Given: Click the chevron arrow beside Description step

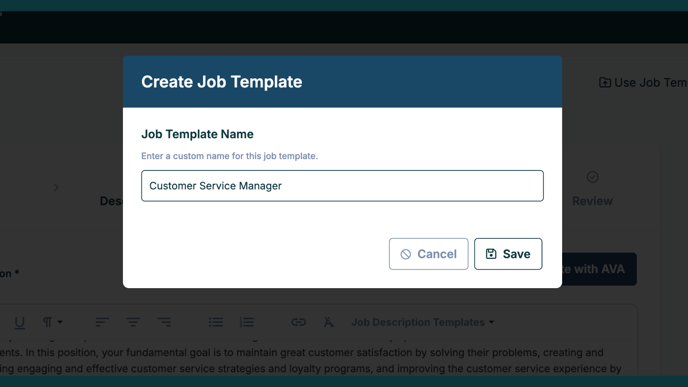Looking at the screenshot, I should click(56, 188).
